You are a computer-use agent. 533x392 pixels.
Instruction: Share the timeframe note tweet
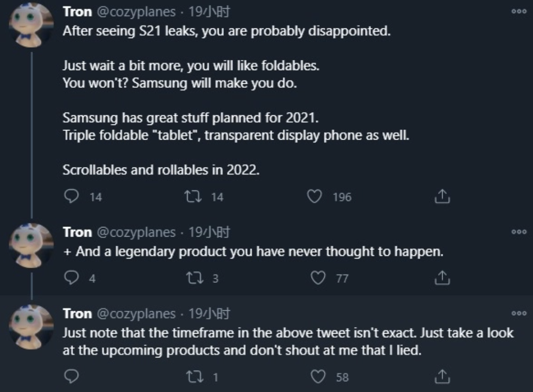[442, 377]
